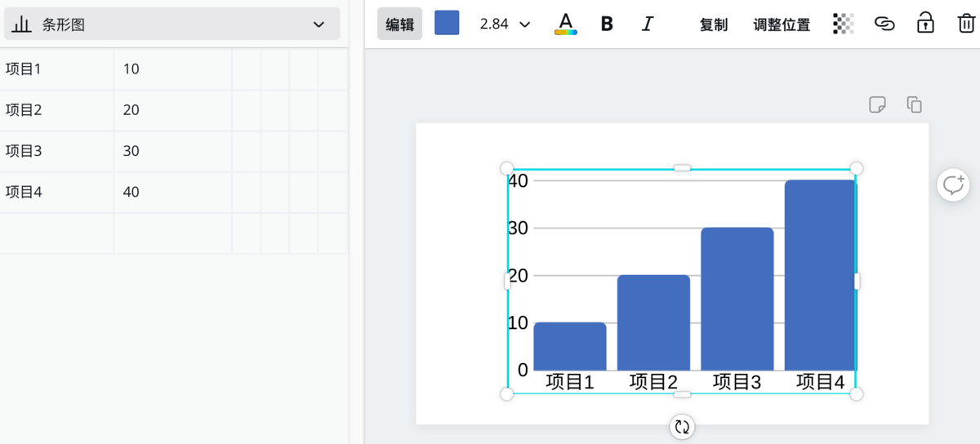Click the bottom-center chart edge handle
This screenshot has height=444, width=980.
tap(682, 394)
